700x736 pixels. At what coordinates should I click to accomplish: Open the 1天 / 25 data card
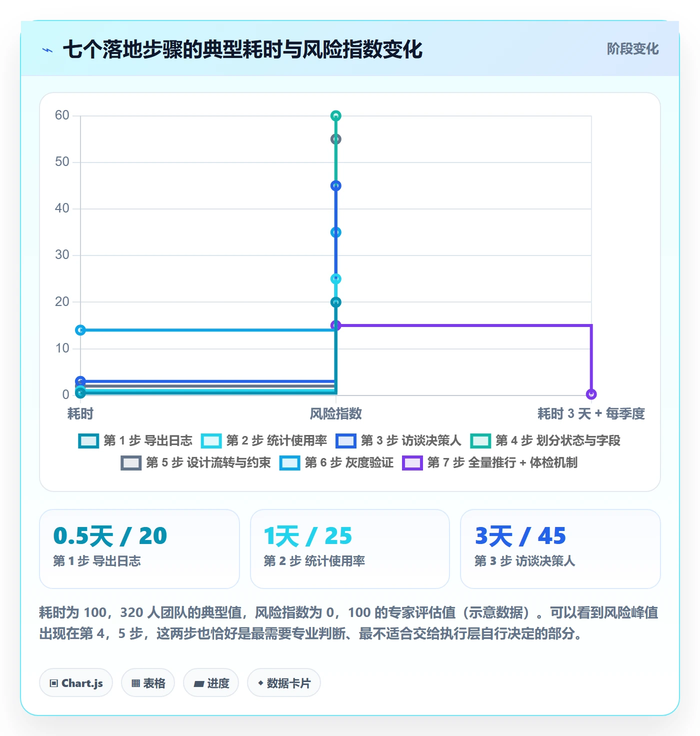[350, 549]
